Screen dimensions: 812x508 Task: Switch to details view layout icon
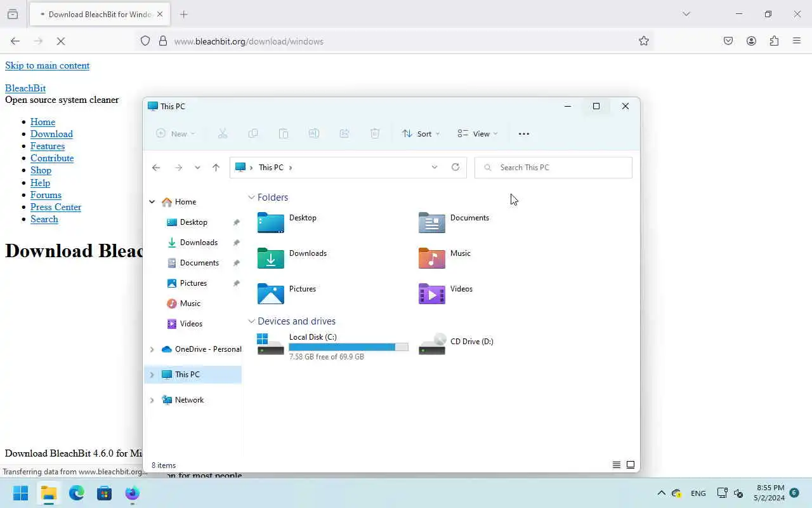pyautogui.click(x=617, y=465)
